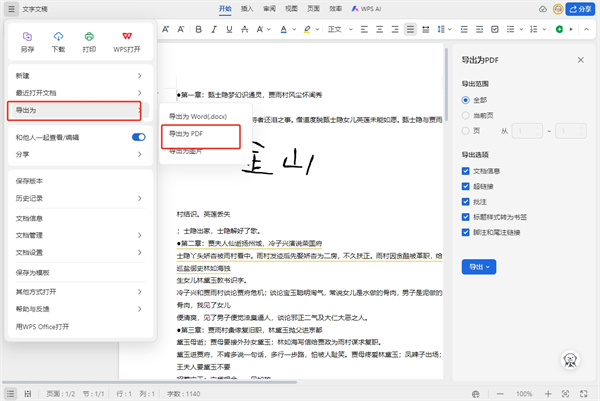Choose 导出为 PDF from the submenu
600x401 pixels.
199,133
